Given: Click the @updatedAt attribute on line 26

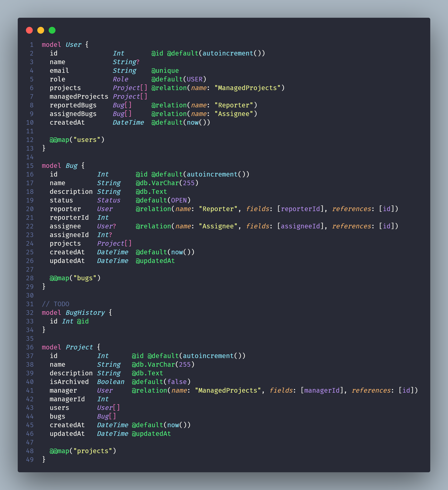Looking at the screenshot, I should click(x=155, y=261).
